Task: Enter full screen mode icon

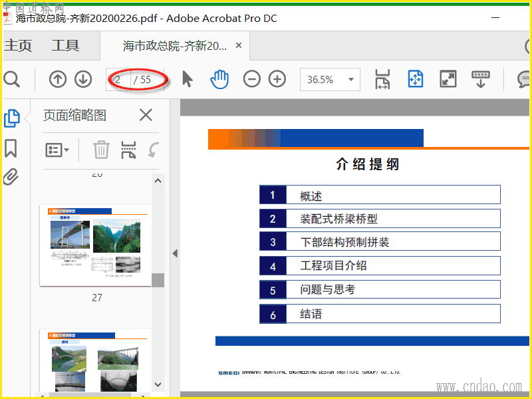Action: [448, 78]
